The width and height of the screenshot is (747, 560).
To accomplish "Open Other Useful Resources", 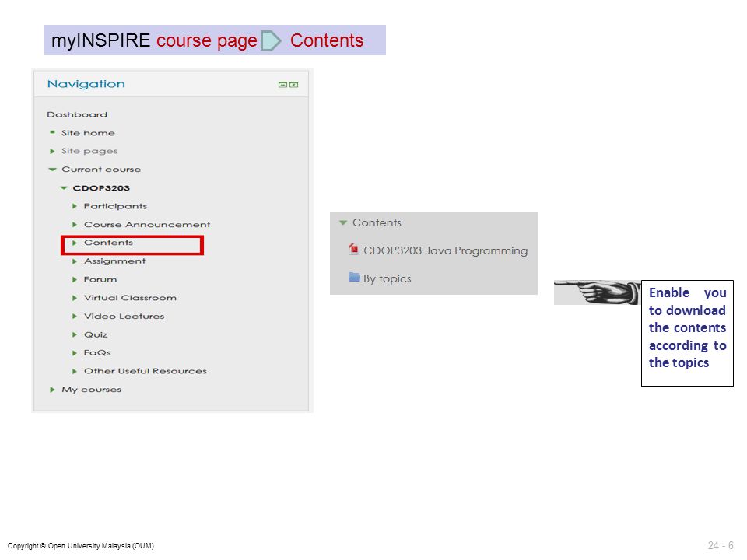I will click(x=146, y=372).
